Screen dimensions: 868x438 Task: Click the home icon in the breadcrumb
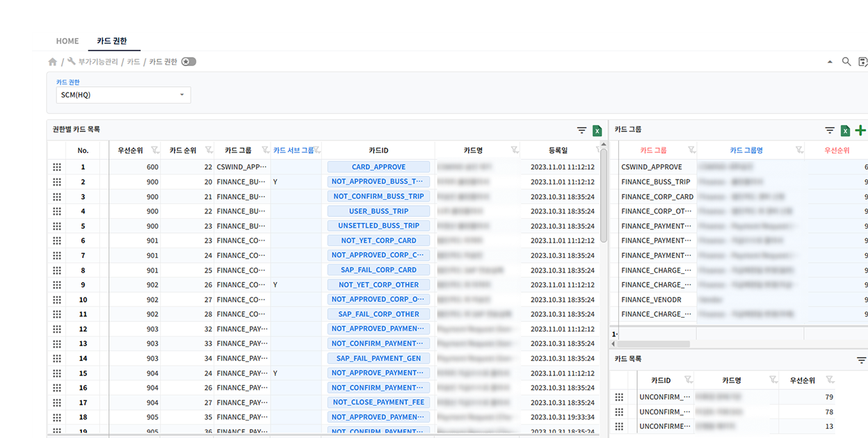pyautogui.click(x=52, y=62)
